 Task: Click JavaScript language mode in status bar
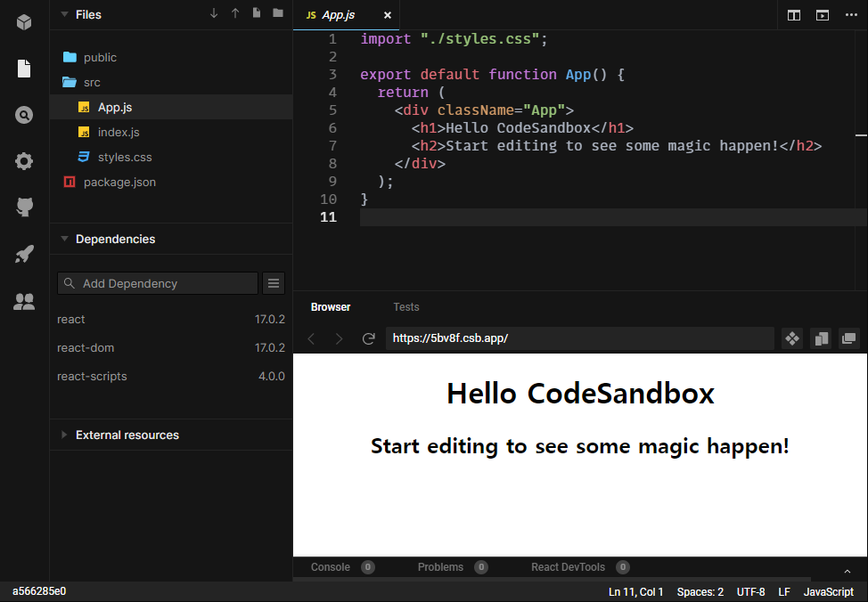click(x=829, y=592)
